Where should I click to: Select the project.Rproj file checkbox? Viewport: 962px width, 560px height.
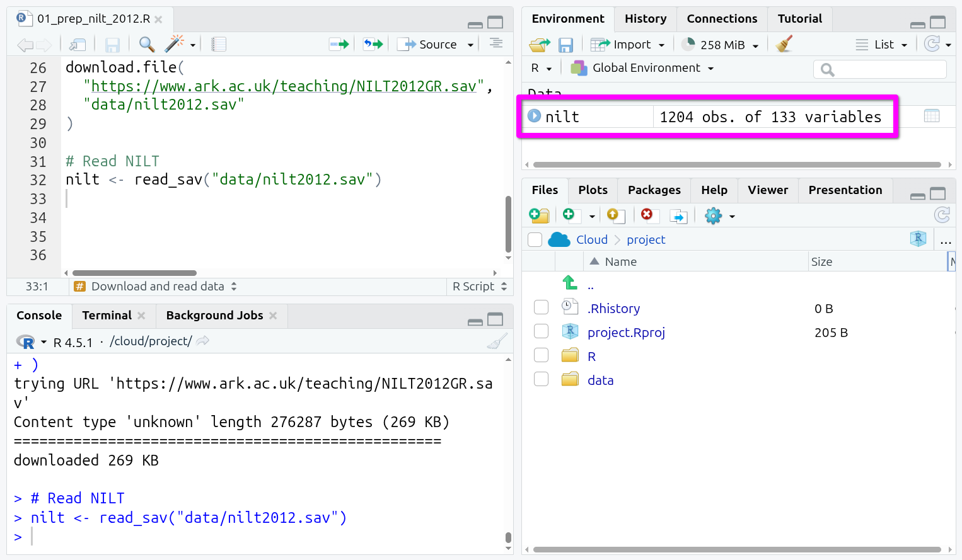point(541,331)
